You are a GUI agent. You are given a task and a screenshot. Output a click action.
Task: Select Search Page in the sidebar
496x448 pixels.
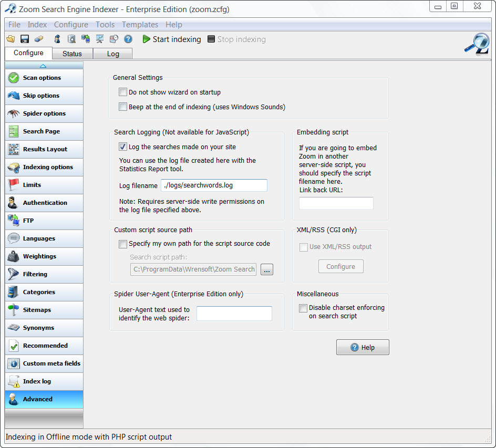pos(44,131)
